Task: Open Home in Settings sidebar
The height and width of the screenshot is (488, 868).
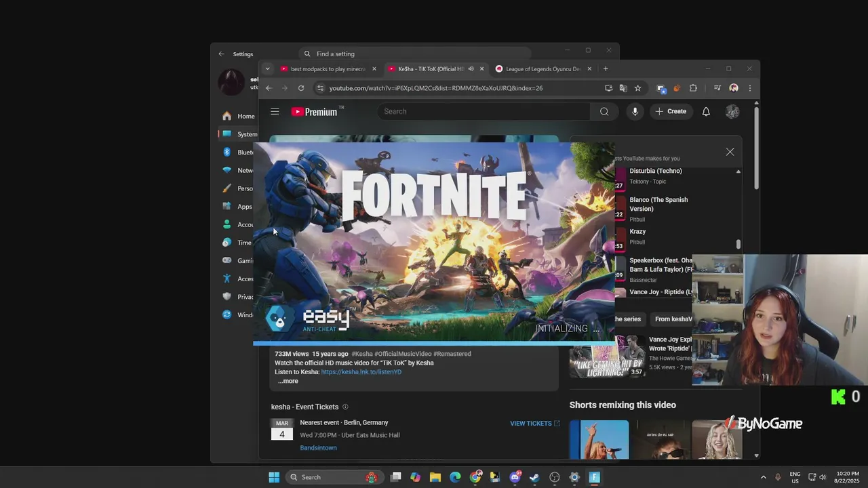Action: click(239, 116)
